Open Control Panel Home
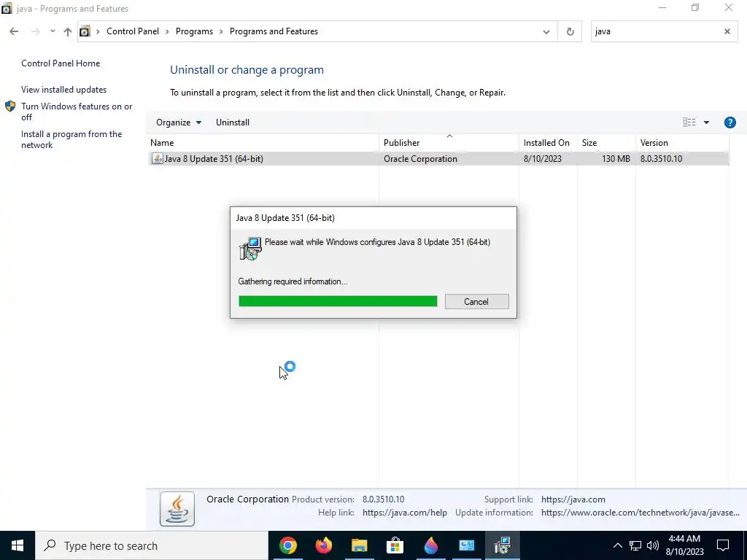Viewport: 747px width, 560px height. point(61,63)
